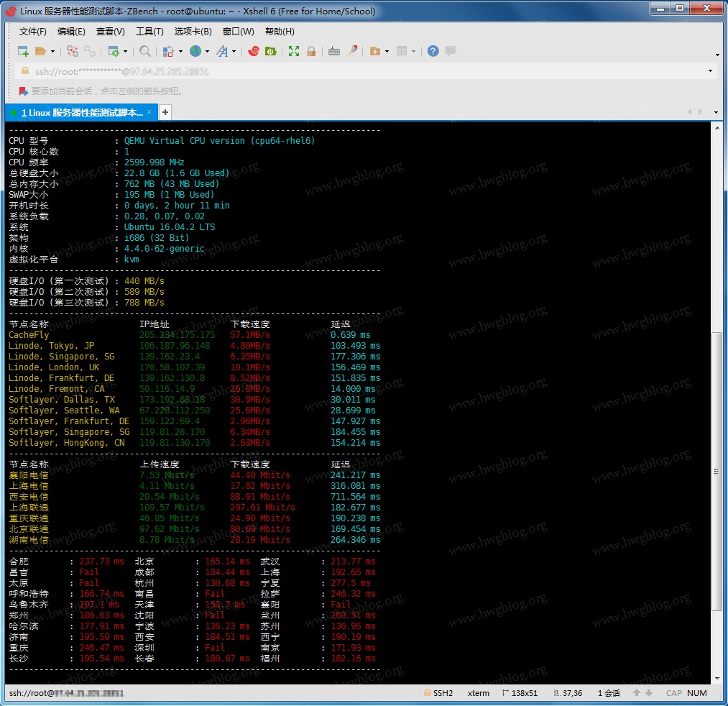Select the Linux 服务器性能测试脚本 session tab
Screen dimensions: 728x706
tap(80, 113)
